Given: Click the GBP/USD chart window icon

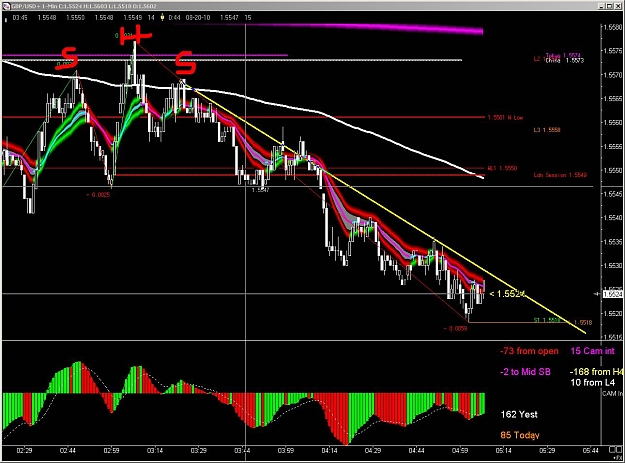Looking at the screenshot, I should tap(6, 6).
